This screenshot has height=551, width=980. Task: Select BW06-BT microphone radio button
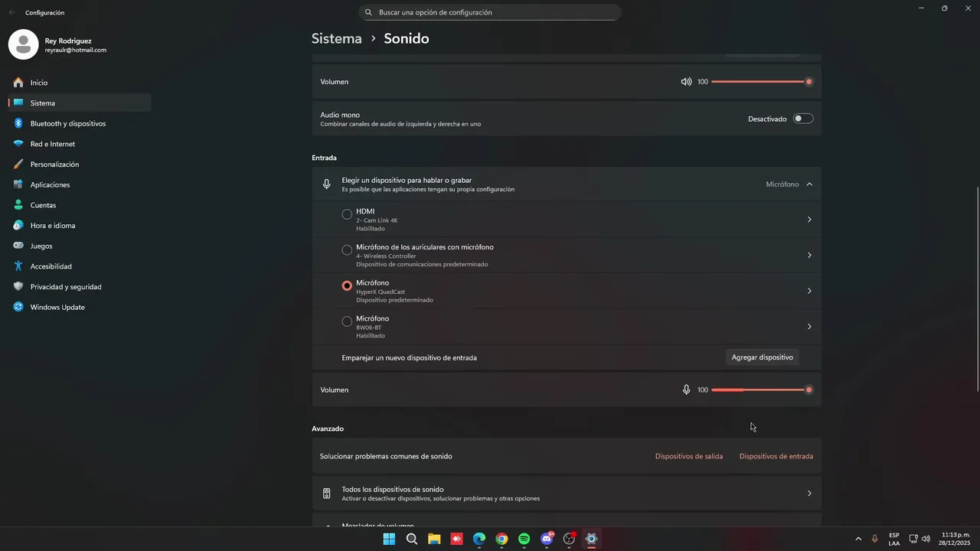pyautogui.click(x=347, y=321)
